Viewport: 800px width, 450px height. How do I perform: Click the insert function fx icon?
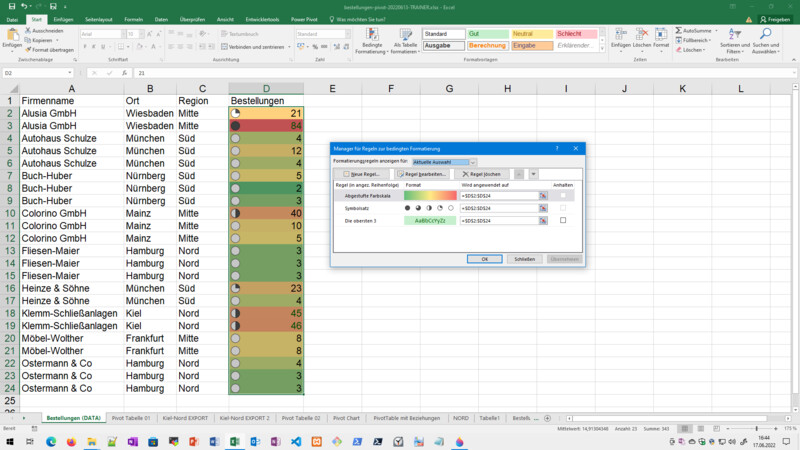tap(124, 73)
